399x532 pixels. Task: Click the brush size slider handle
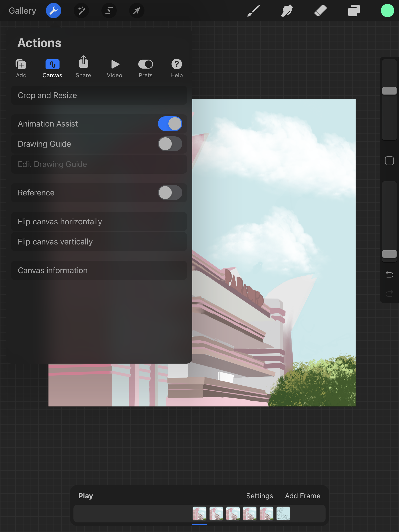point(389,91)
